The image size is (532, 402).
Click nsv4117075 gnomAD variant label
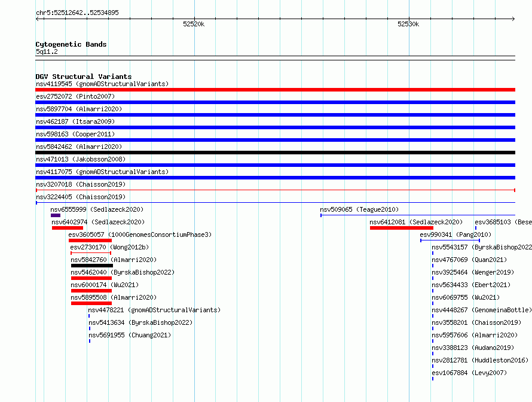coord(102,172)
